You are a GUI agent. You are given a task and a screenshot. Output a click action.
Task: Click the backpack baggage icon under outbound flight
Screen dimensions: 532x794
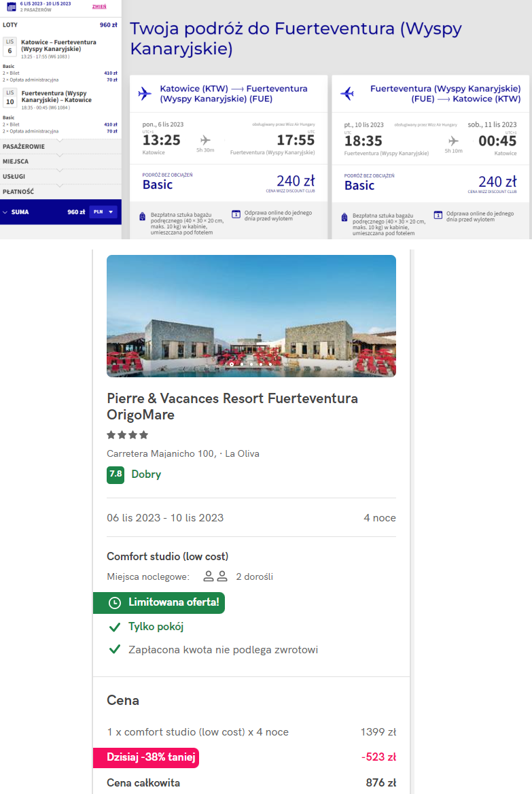click(142, 217)
